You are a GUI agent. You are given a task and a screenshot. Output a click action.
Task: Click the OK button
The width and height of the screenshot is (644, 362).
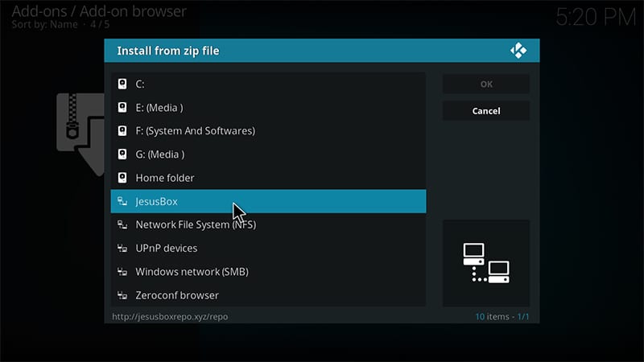click(486, 84)
